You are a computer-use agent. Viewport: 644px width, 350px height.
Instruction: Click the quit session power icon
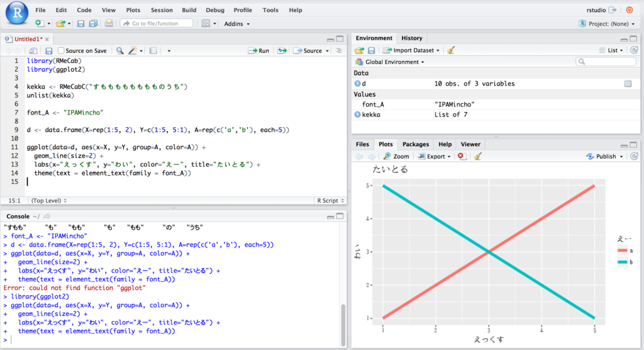(x=629, y=10)
